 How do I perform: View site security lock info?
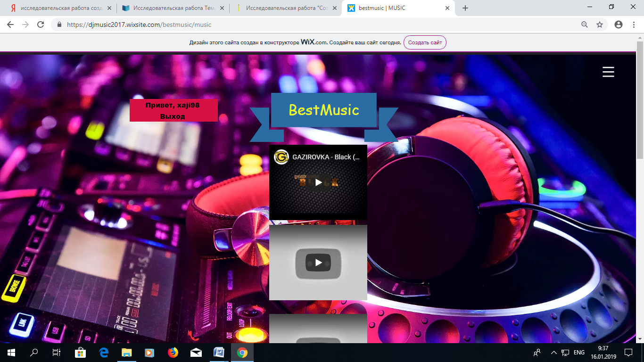point(59,25)
